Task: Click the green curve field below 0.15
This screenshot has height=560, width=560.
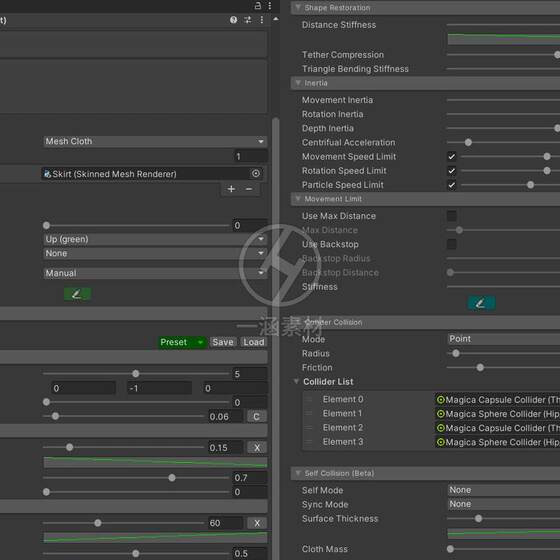Action: 155,462
